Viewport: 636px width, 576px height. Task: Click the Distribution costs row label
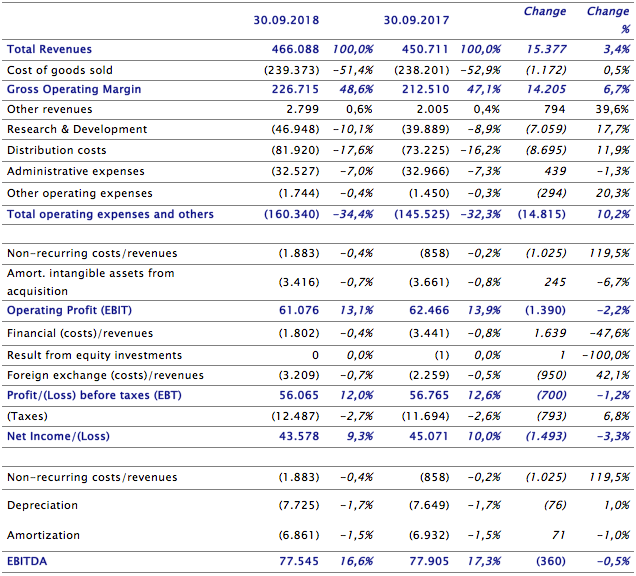56,151
